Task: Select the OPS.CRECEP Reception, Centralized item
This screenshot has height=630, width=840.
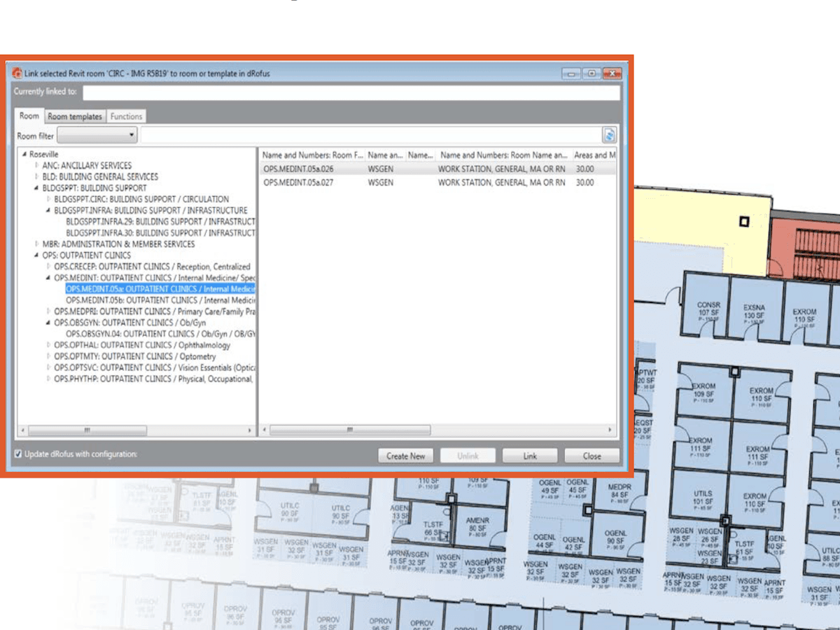Action: coord(152,266)
